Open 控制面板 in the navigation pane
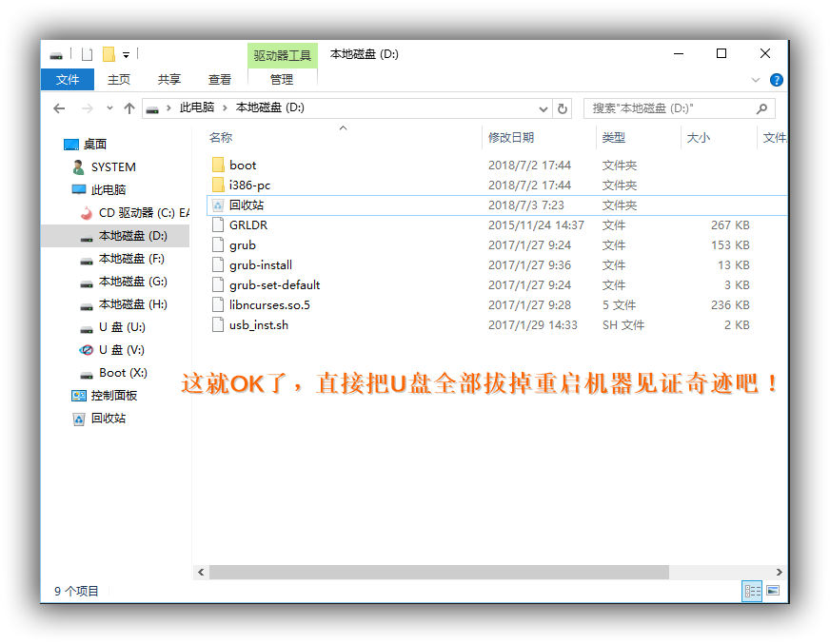This screenshot has height=644, width=830. (105, 396)
